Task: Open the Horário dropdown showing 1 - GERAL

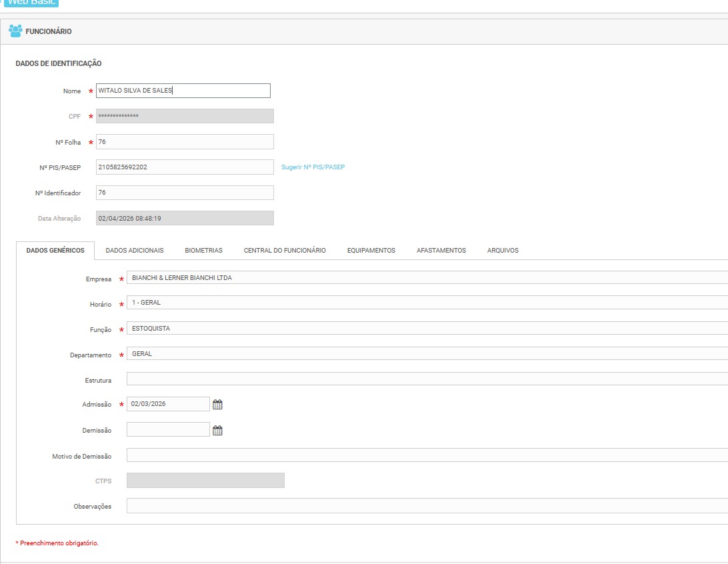Action: tap(427, 303)
